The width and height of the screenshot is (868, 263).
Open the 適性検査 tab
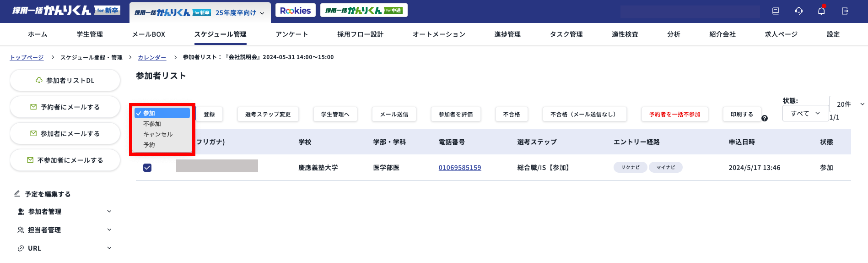625,34
